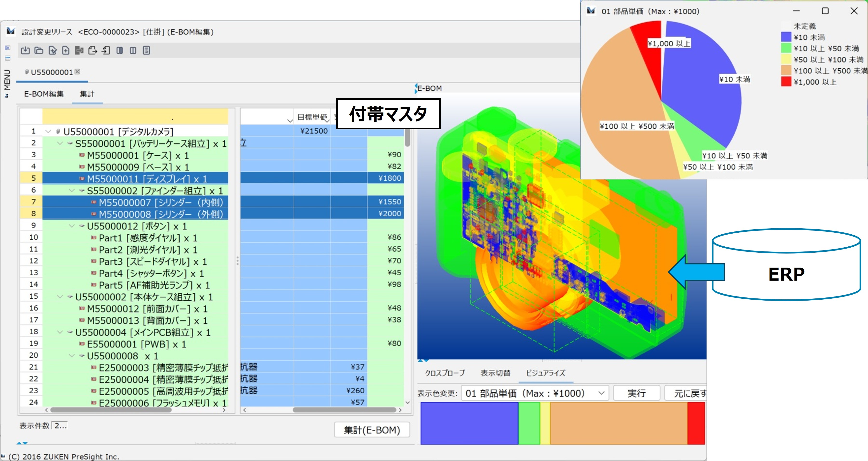Select row M55000008 [シリンダー (外側)]
This screenshot has height=461, width=868.
click(135, 214)
